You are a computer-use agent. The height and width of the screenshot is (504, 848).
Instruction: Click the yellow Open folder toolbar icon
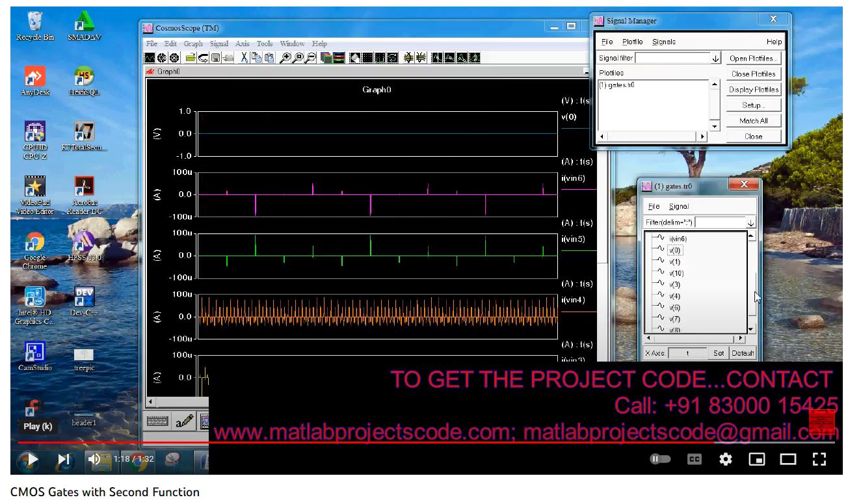(190, 58)
